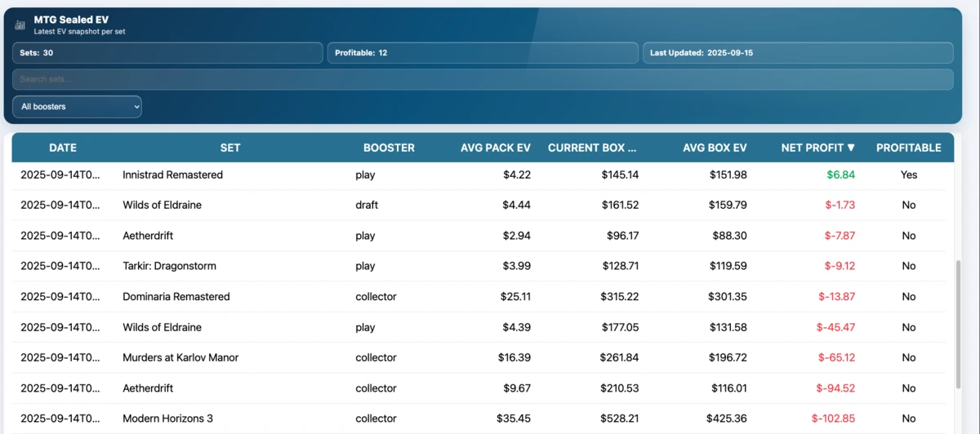The width and height of the screenshot is (980, 434).
Task: Click the Current Box column header
Action: point(592,148)
